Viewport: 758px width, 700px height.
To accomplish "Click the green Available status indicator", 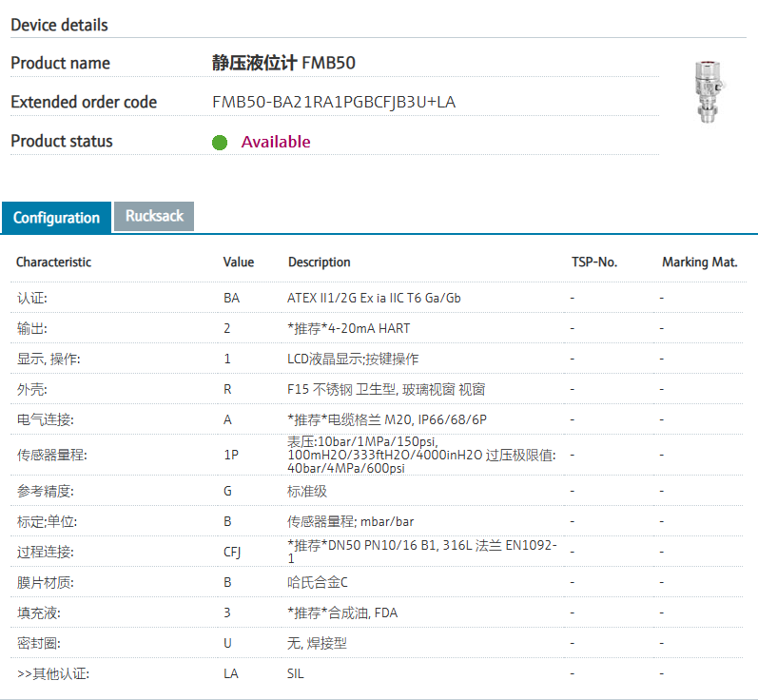I will (x=220, y=143).
